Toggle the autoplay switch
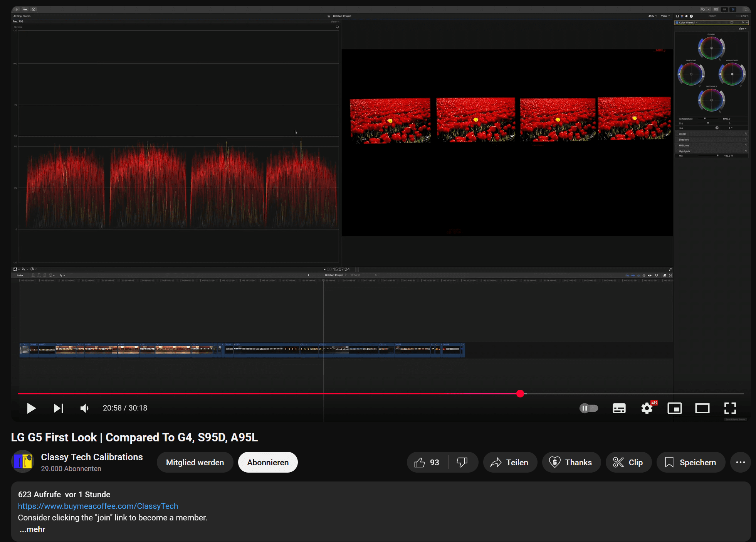The image size is (756, 542). pos(589,408)
